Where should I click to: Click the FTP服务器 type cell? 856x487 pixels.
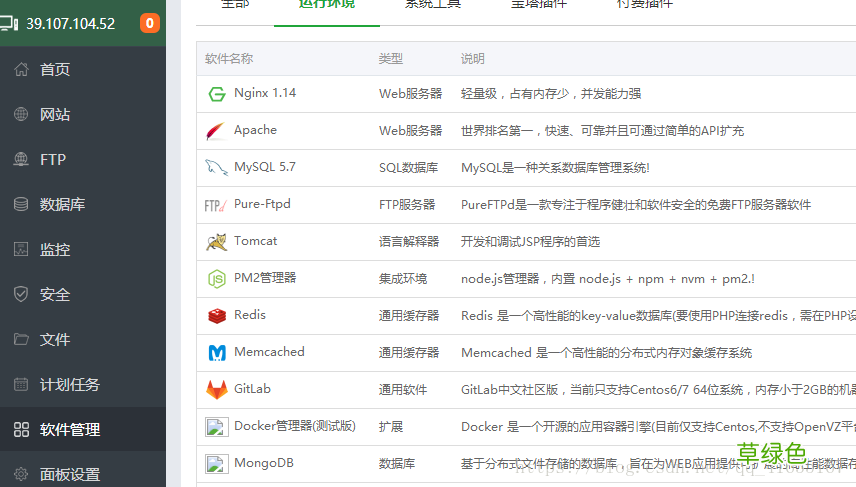(x=407, y=205)
